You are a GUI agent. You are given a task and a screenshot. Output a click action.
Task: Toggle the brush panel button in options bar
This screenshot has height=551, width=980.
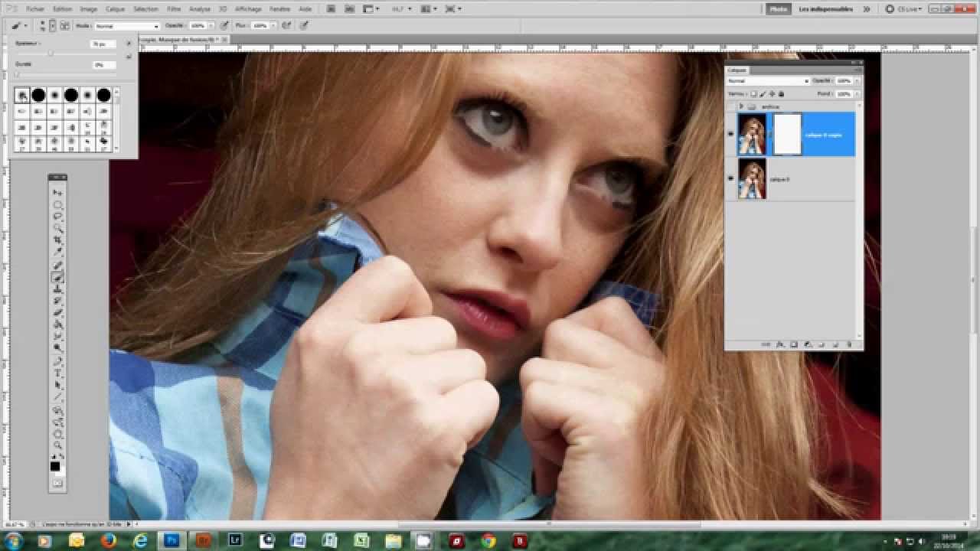coord(64,25)
